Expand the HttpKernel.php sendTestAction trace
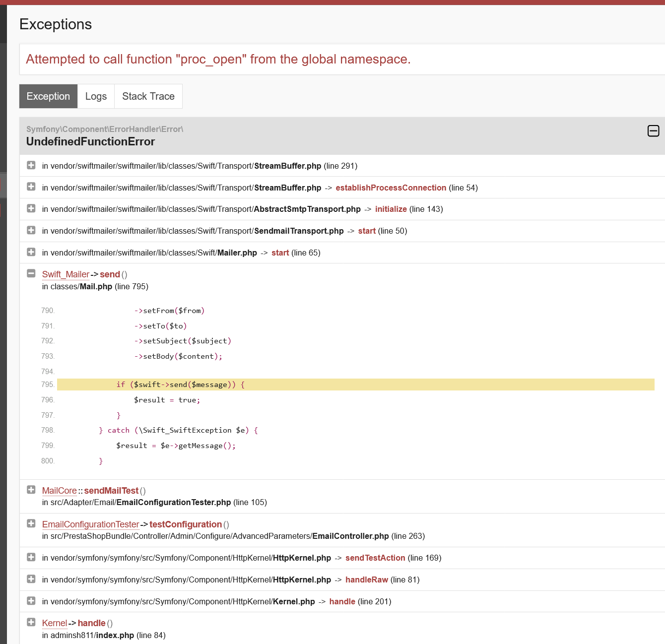 coord(31,557)
